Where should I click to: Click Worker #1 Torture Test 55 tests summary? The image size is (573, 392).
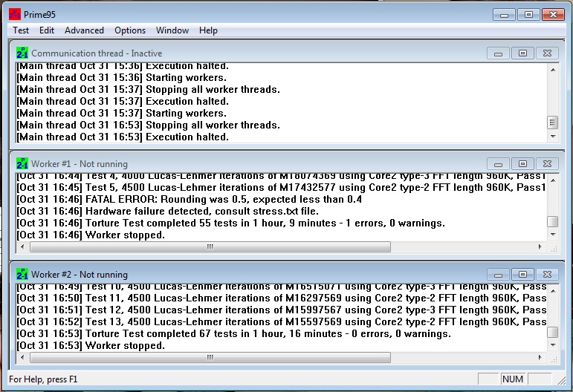(230, 223)
